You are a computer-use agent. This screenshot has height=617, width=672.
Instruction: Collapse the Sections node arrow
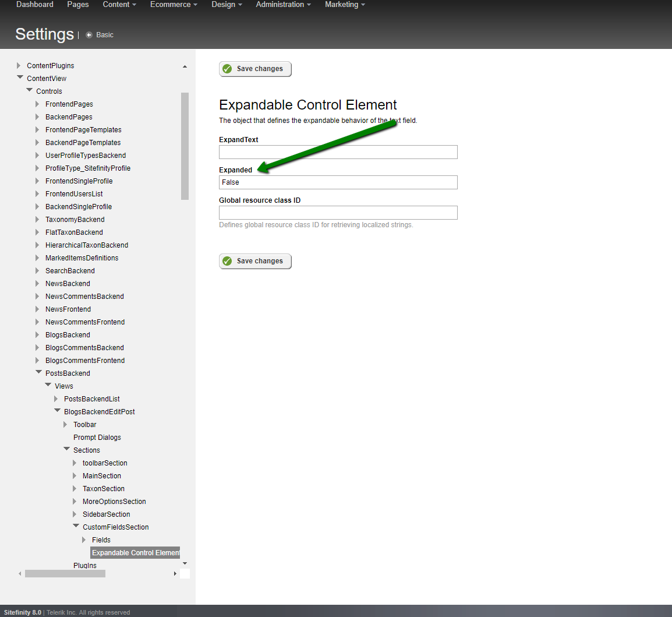(66, 449)
